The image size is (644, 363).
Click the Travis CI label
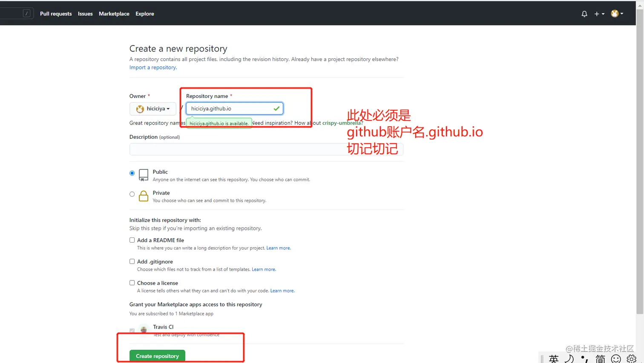(x=163, y=327)
